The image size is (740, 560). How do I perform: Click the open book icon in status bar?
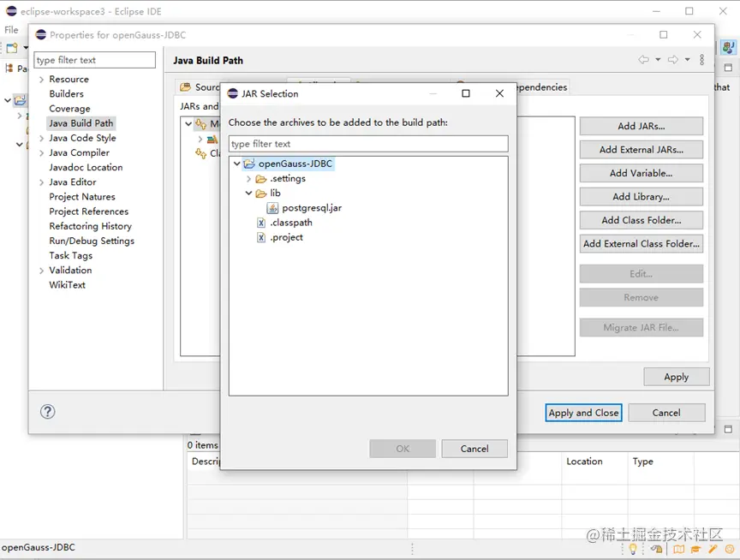[678, 549]
